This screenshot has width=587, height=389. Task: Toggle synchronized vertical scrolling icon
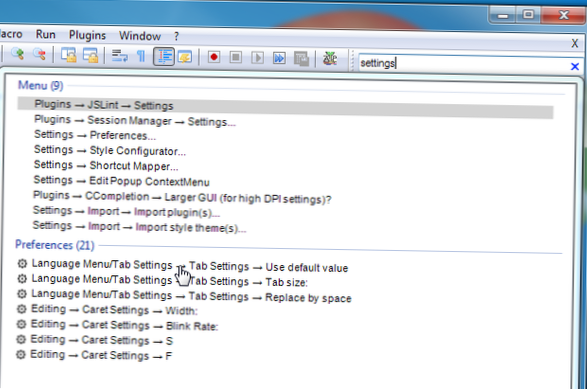point(69,55)
